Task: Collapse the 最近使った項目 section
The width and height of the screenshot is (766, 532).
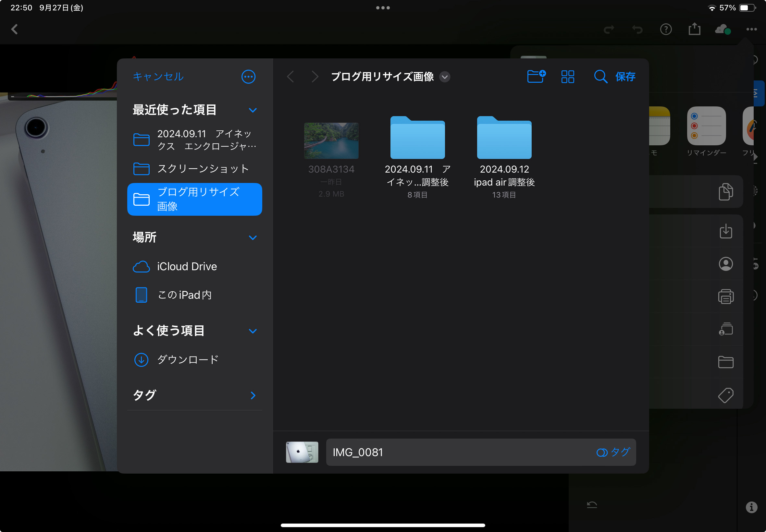Action: tap(253, 110)
